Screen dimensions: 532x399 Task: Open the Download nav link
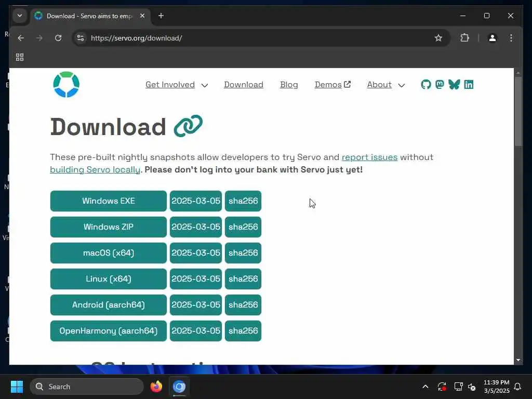tap(244, 85)
